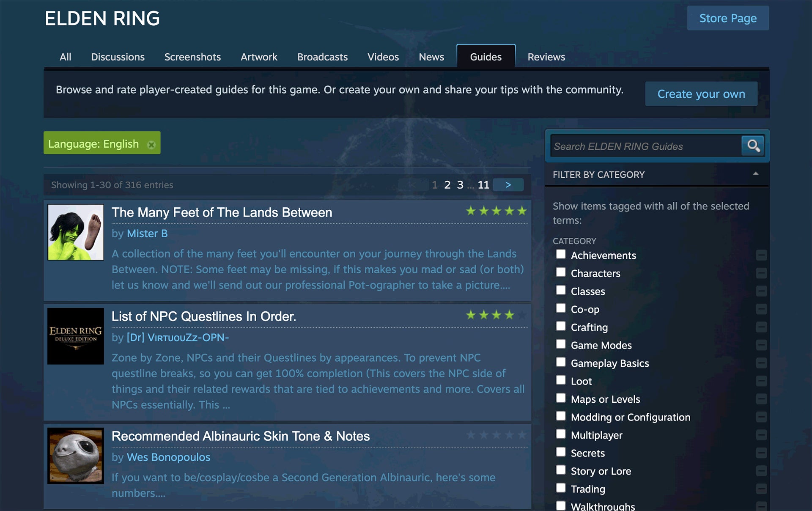Exclude Loot category via minus icon
This screenshot has width=812, height=511.
click(761, 381)
